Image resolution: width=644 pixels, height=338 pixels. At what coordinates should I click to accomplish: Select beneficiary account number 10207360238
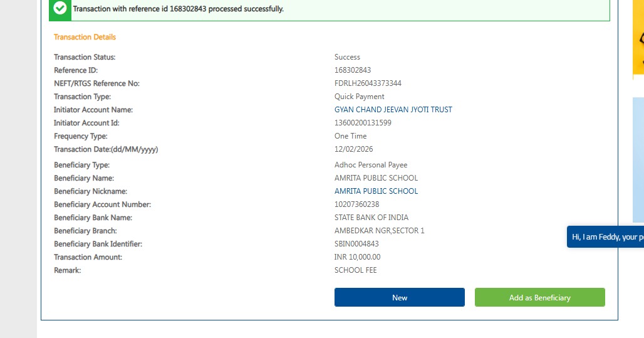(356, 204)
